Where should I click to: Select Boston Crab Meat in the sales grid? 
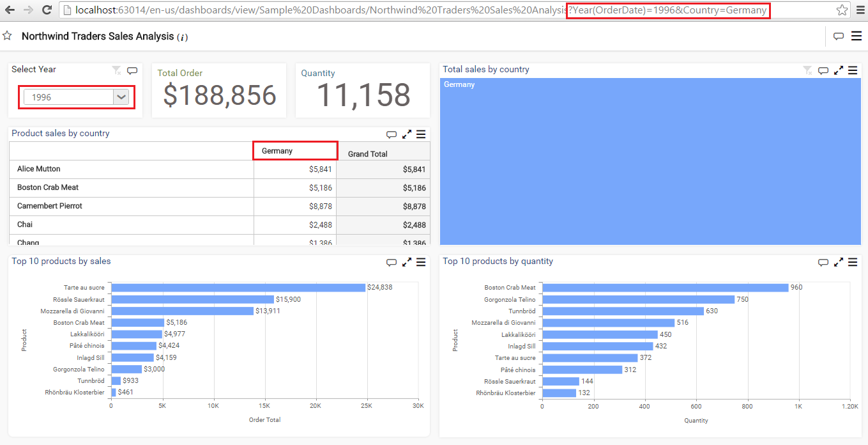tap(48, 187)
